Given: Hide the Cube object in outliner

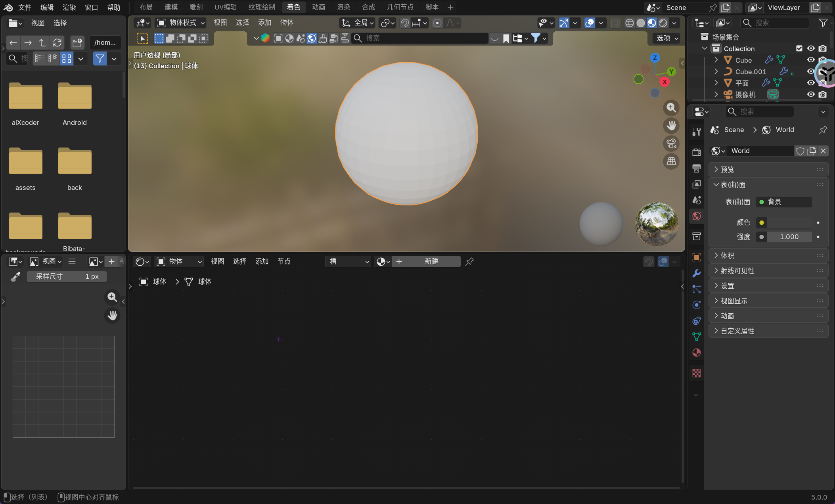Looking at the screenshot, I should pos(811,60).
